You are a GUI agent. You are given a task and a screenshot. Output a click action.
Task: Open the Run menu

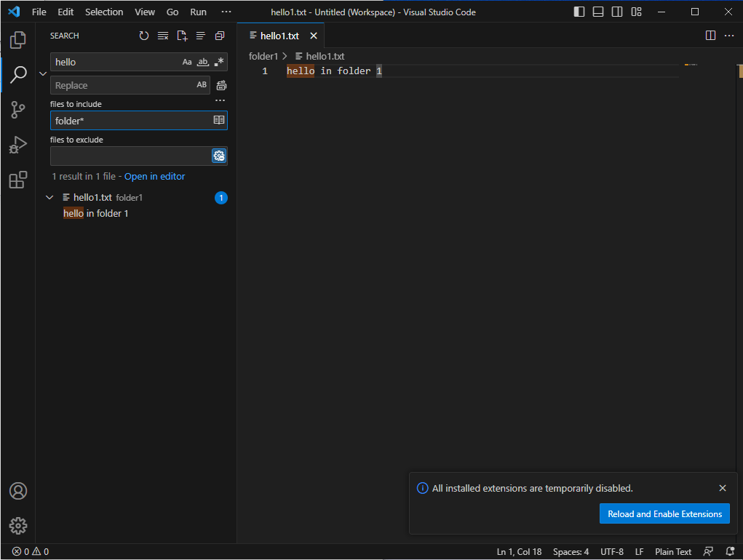[x=197, y=12]
